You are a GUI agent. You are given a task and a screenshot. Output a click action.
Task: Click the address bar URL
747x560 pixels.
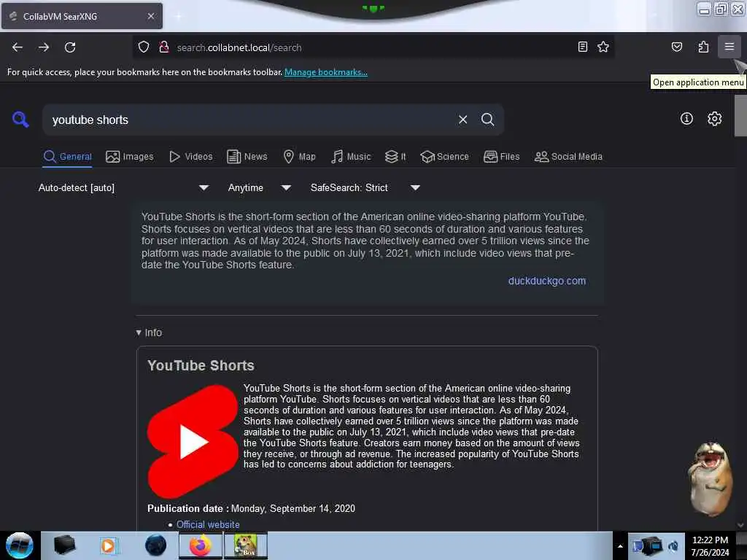pyautogui.click(x=239, y=47)
